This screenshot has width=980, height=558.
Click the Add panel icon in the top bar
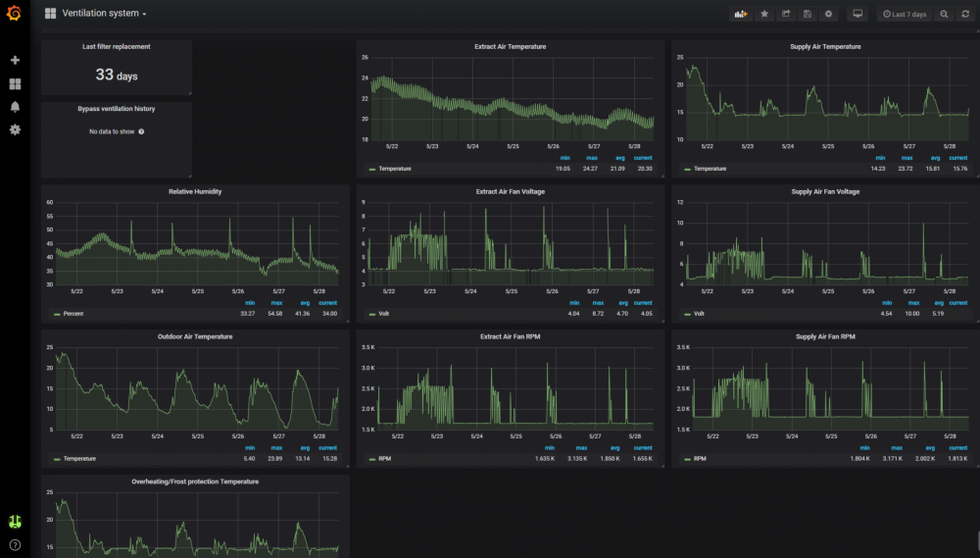point(740,14)
